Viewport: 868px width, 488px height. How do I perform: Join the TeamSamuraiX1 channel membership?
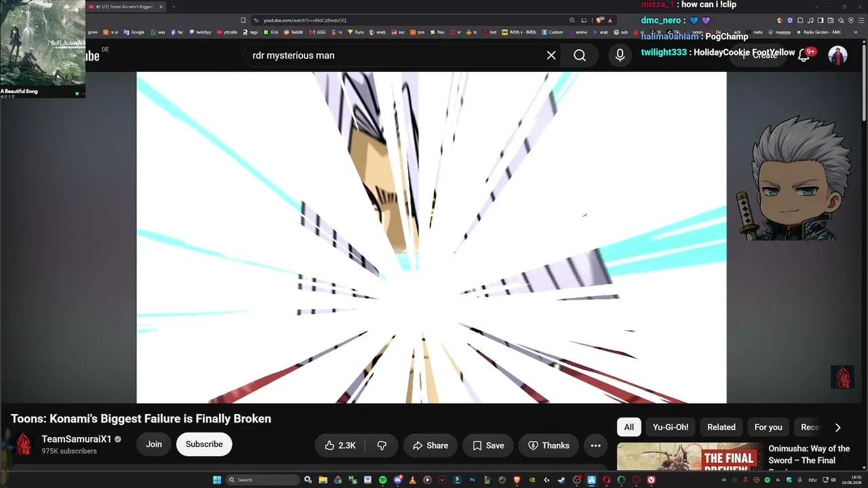click(154, 445)
